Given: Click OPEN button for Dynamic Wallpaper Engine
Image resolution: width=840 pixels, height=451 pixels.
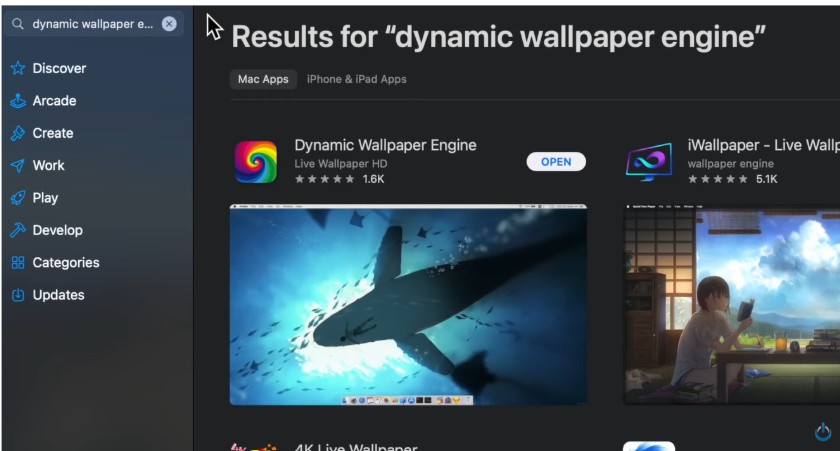Looking at the screenshot, I should 556,162.
